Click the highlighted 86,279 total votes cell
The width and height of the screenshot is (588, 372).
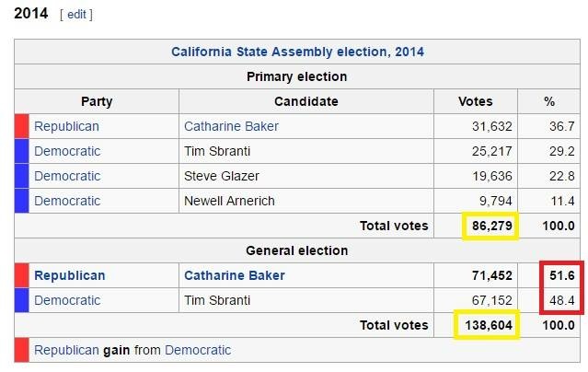pyautogui.click(x=490, y=226)
